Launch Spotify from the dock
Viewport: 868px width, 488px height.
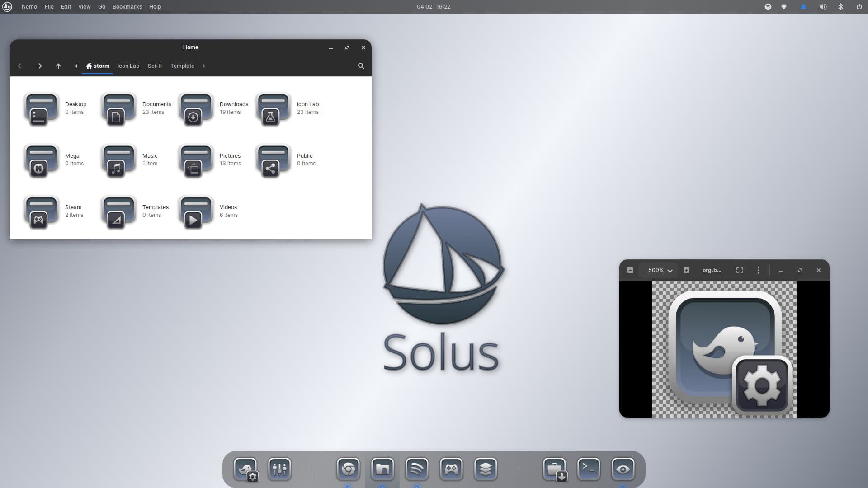tap(417, 469)
